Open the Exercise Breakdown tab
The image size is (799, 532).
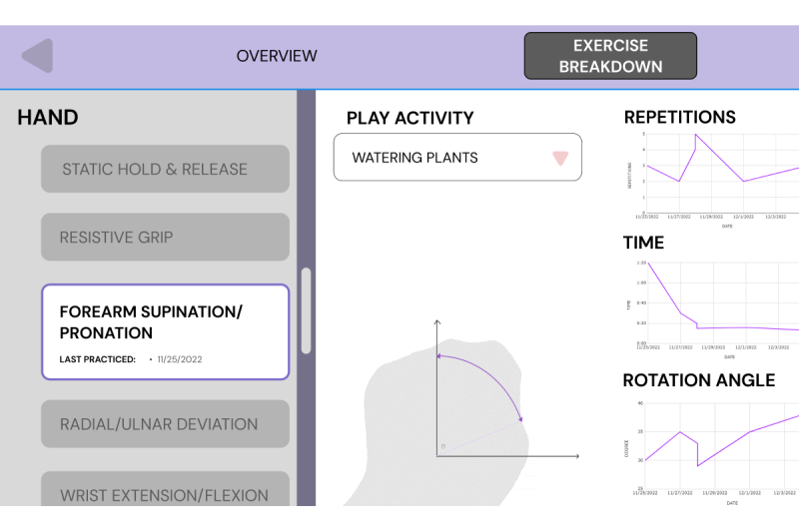tap(610, 56)
